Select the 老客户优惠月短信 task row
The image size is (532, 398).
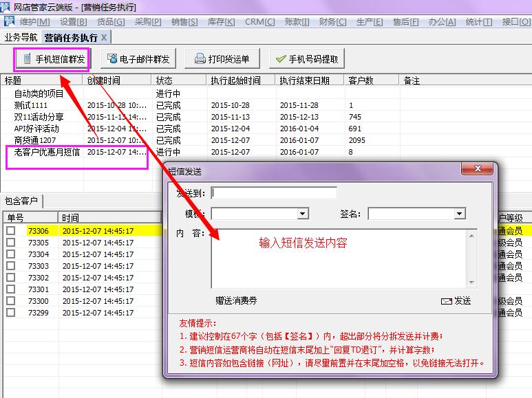coord(47,152)
